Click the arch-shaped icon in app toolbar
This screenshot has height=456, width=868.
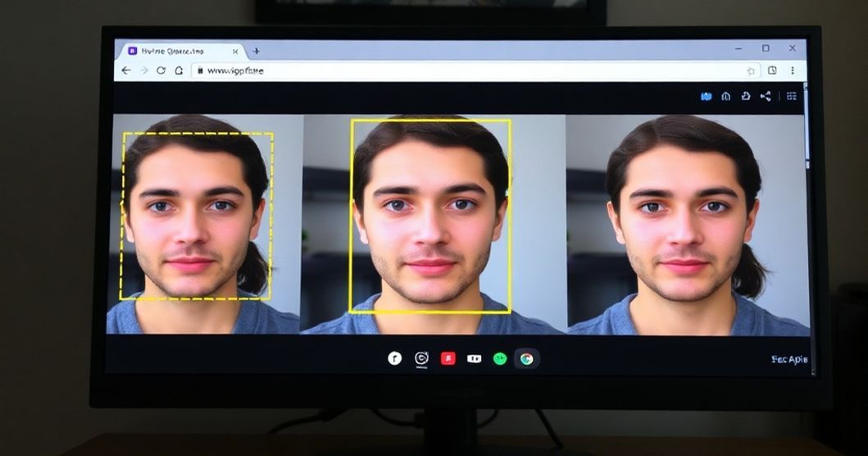[725, 97]
